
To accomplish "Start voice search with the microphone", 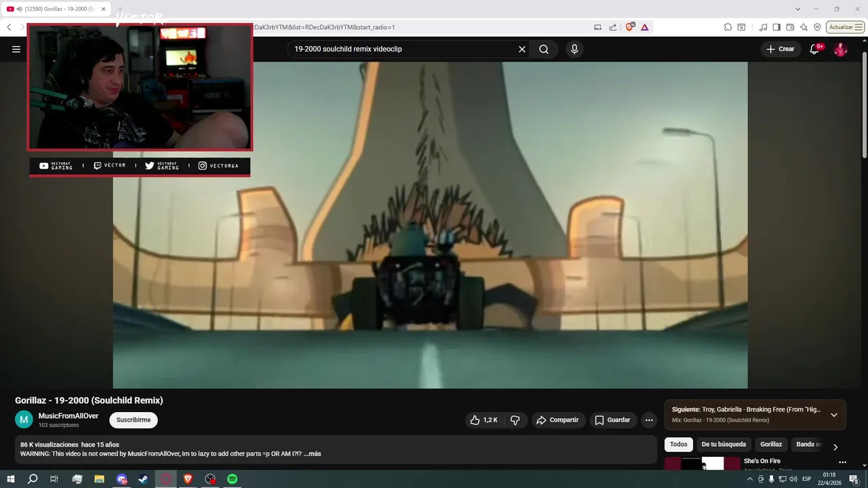I will (x=574, y=49).
